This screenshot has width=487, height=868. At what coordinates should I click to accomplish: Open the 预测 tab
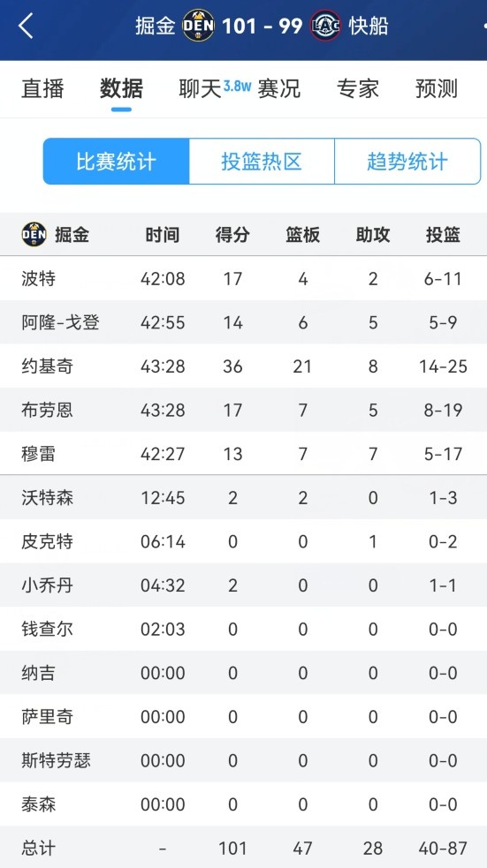pos(437,88)
